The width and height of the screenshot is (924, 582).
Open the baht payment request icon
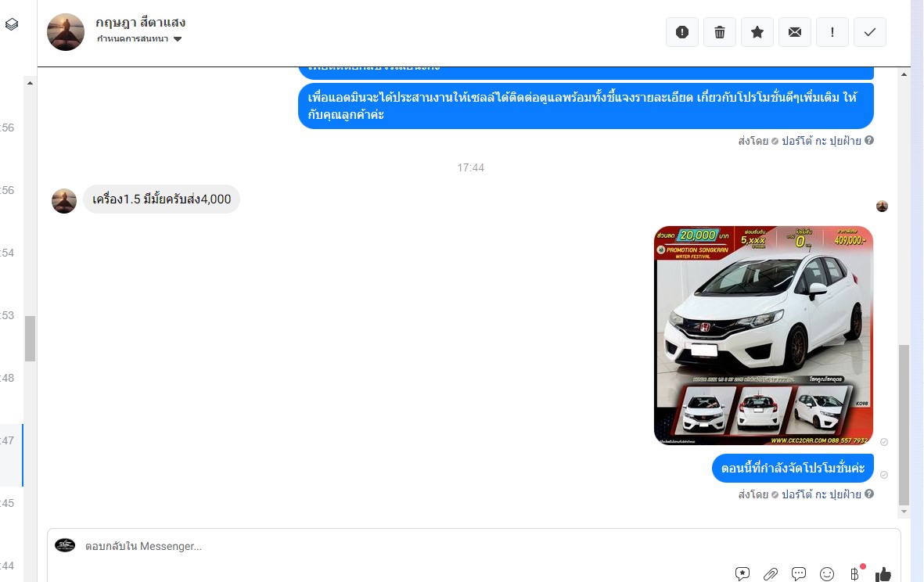[855, 573]
